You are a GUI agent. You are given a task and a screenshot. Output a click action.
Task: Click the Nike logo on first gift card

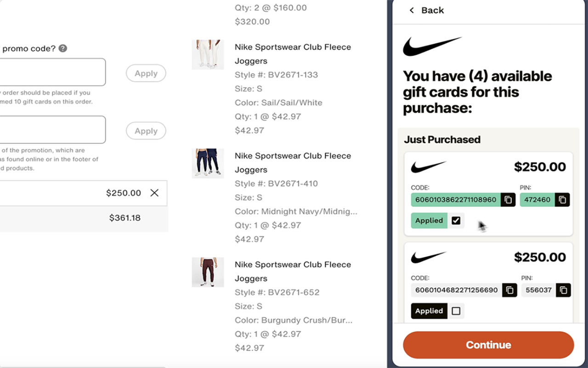coord(428,167)
